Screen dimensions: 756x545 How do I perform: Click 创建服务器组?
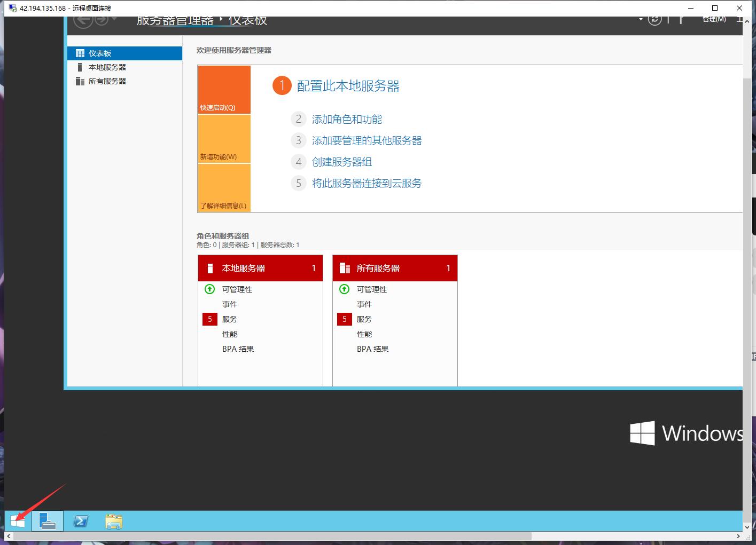coord(342,162)
